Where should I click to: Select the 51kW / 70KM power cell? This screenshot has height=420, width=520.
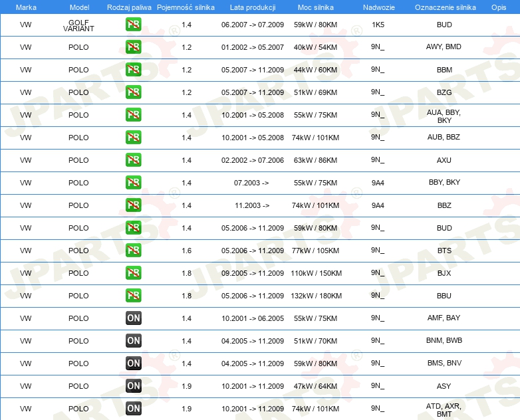point(315,341)
